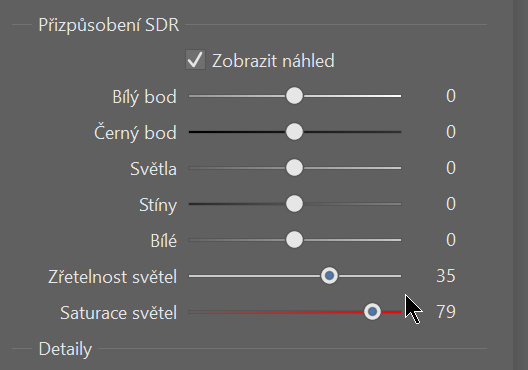528x370 pixels.
Task: Click the Bílý bod slider handle
Action: point(294,96)
